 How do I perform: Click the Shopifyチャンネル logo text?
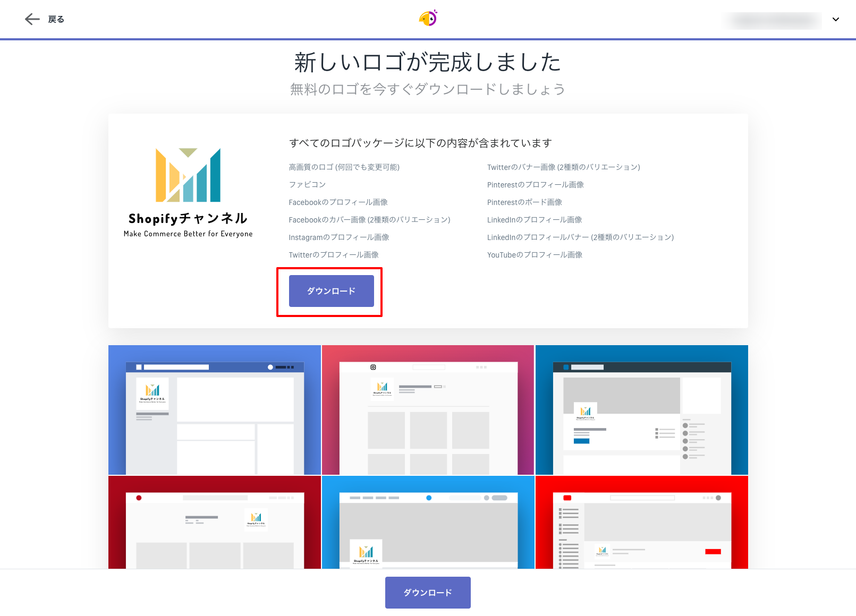(x=188, y=218)
